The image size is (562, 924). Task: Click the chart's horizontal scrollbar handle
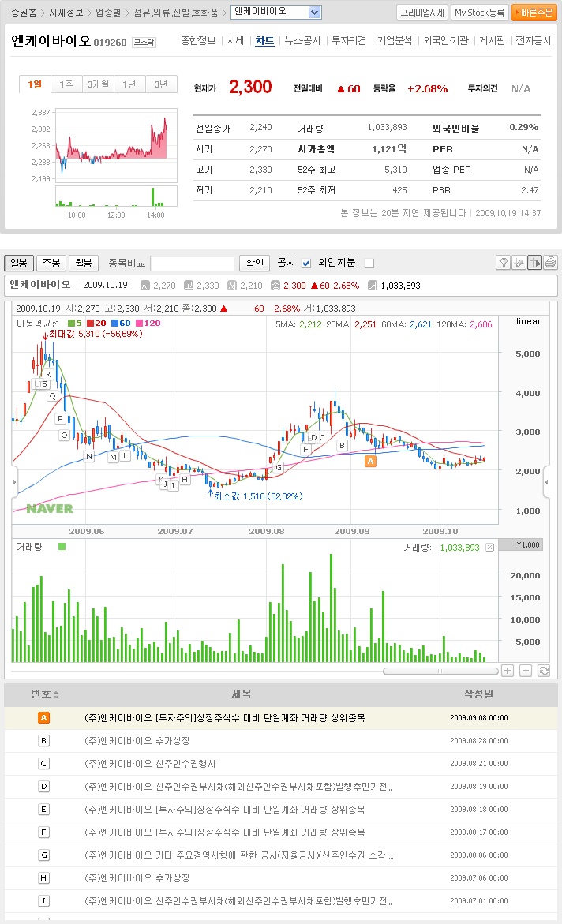[x=440, y=671]
